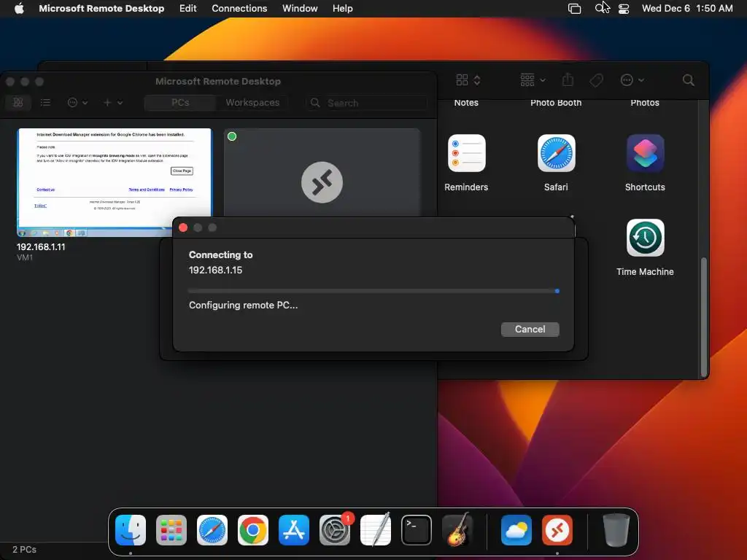The height and width of the screenshot is (560, 747).
Task: Cancel the connection to 192.168.1.15
Action: [x=530, y=329]
